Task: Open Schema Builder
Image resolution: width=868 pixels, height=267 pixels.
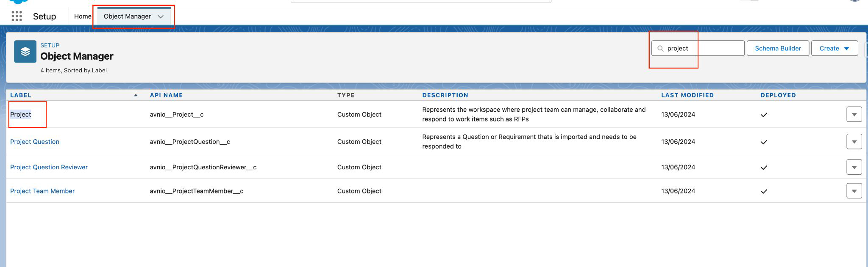Action: click(x=778, y=48)
